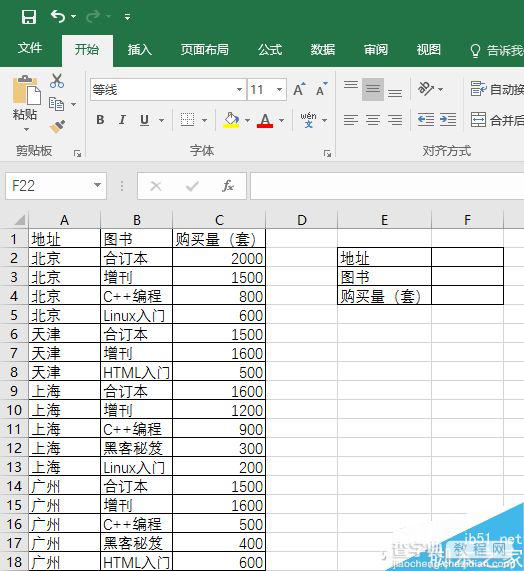Expand the fill color palette arrow
This screenshot has height=571, width=524.
coord(247,120)
